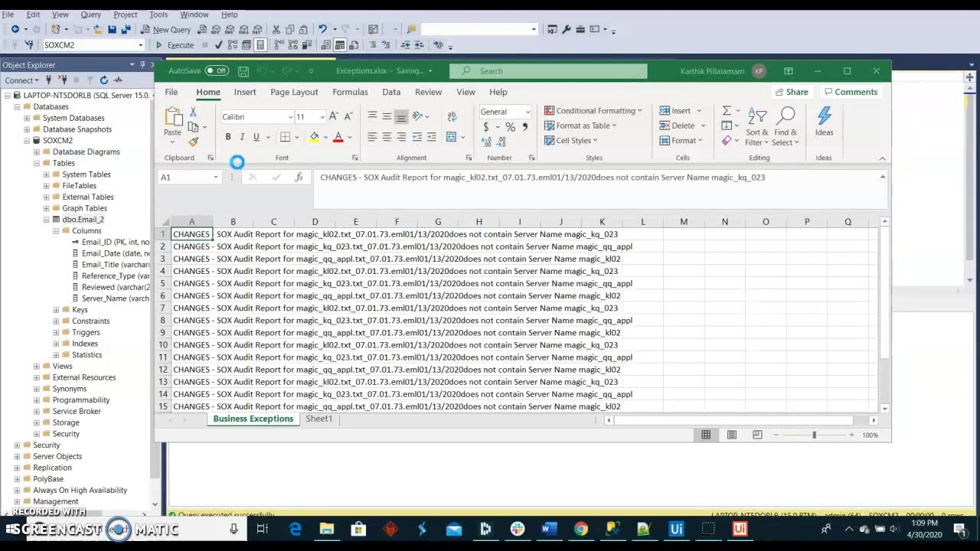980x551 pixels.
Task: Click the Excel Save disk icon
Action: pos(243,71)
